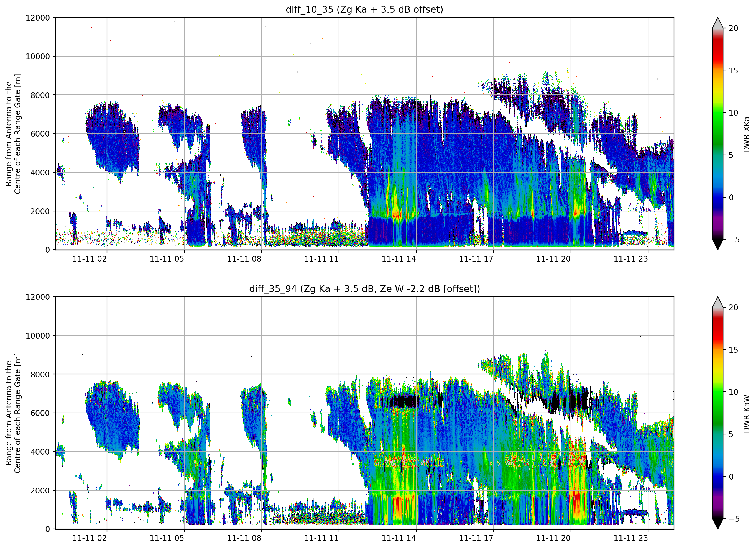Click the "12000" range tick of diff_10_35 plot
The width and height of the screenshot is (756, 548).
click(38, 18)
